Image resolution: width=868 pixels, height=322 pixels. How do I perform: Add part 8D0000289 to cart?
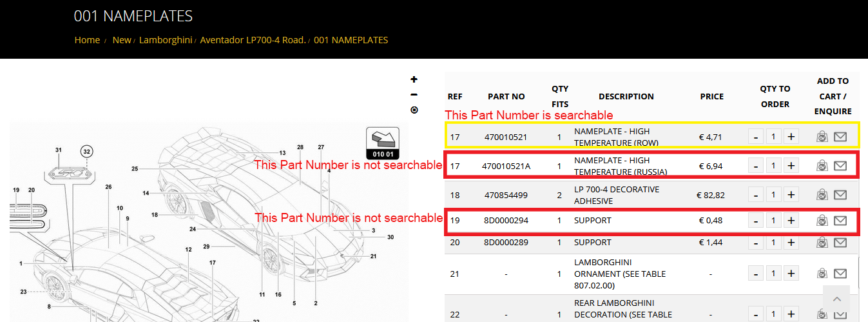click(x=822, y=243)
